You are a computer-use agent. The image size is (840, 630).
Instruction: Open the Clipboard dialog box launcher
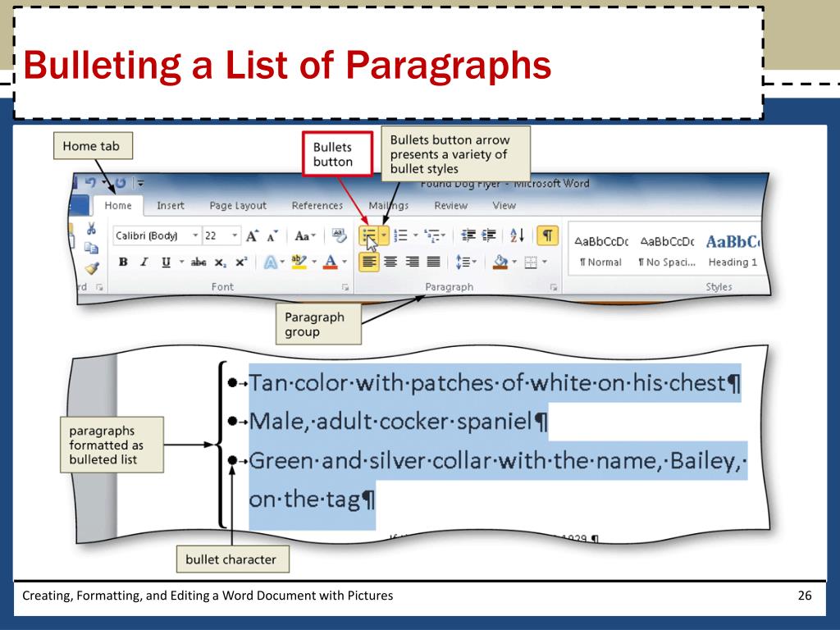(99, 288)
